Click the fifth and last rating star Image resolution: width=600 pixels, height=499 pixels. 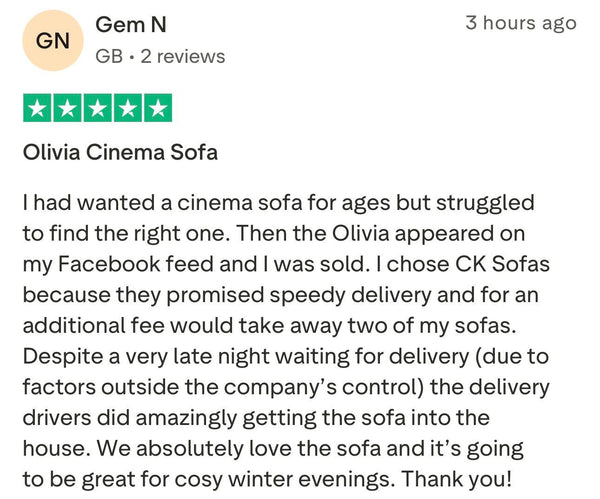[157, 108]
